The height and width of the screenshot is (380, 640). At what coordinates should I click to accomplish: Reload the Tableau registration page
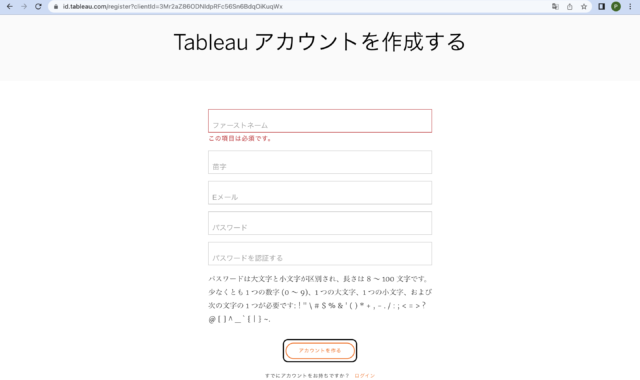pyautogui.click(x=38, y=7)
